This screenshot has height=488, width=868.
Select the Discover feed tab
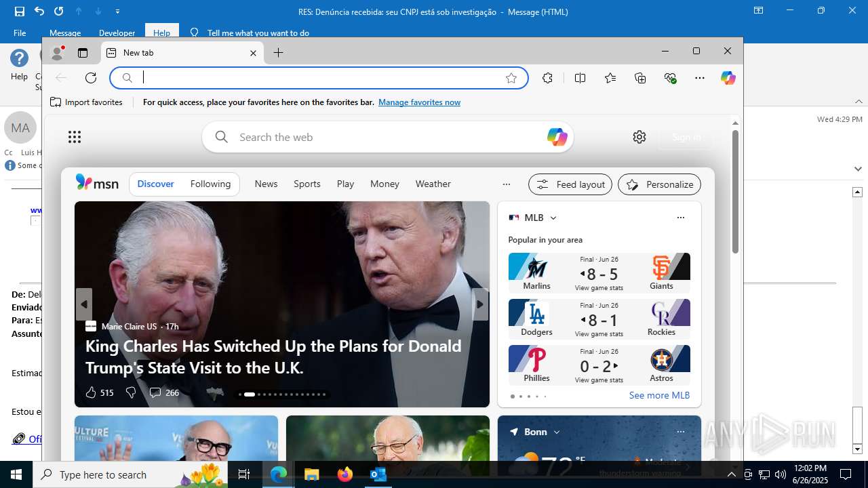(155, 184)
